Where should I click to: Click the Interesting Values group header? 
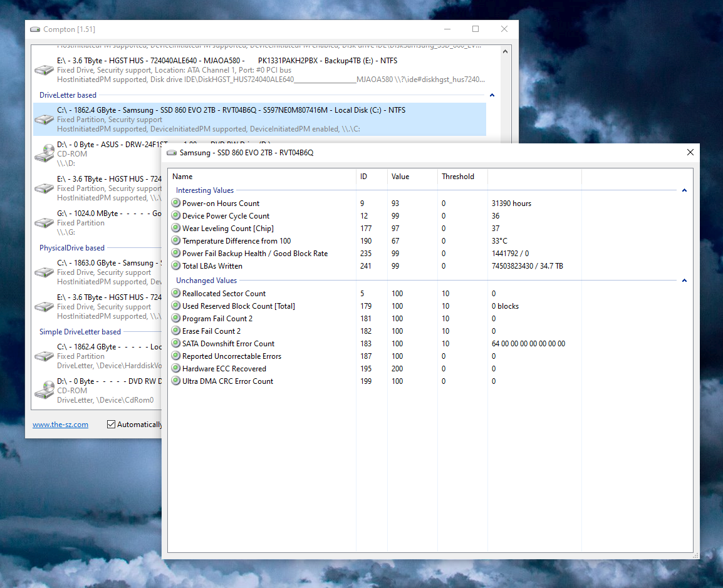205,190
